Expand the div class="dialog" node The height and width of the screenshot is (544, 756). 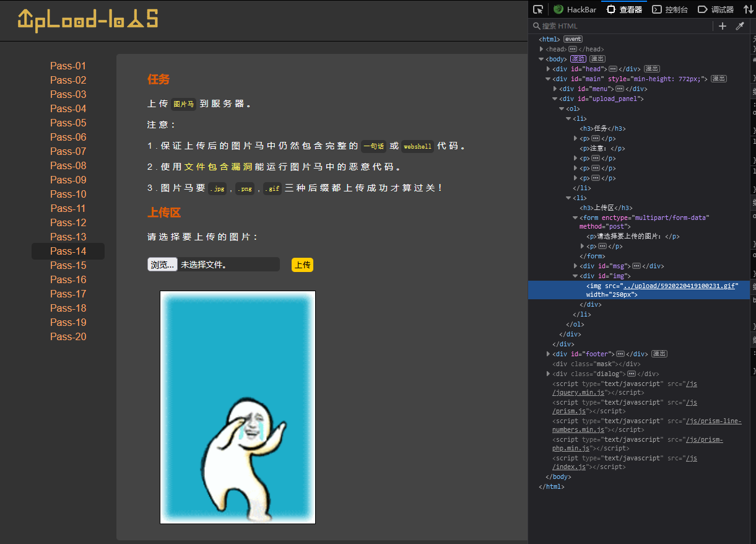(549, 374)
